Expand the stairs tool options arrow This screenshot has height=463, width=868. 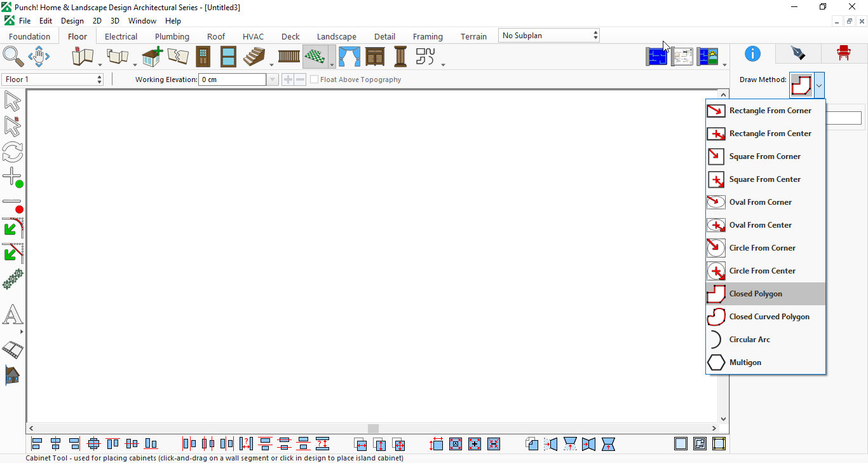pos(271,64)
